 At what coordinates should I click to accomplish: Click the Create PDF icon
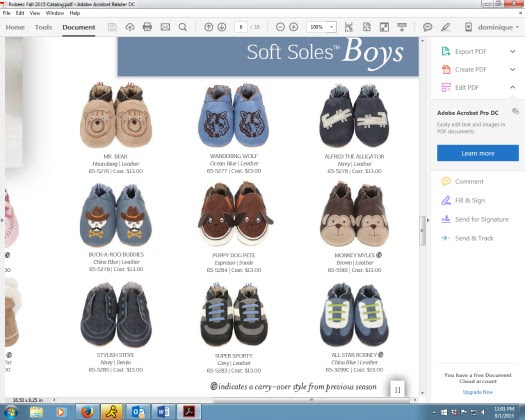[446, 70]
